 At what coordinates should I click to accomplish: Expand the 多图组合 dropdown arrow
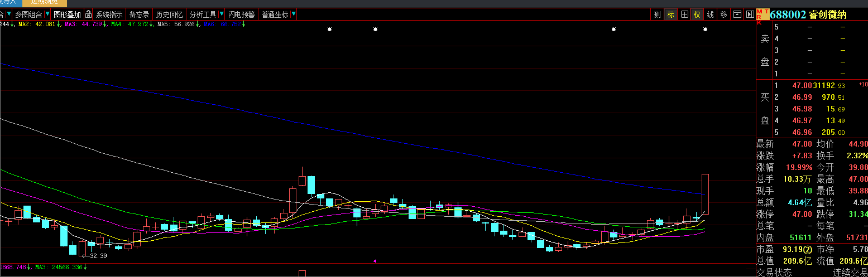click(x=47, y=14)
